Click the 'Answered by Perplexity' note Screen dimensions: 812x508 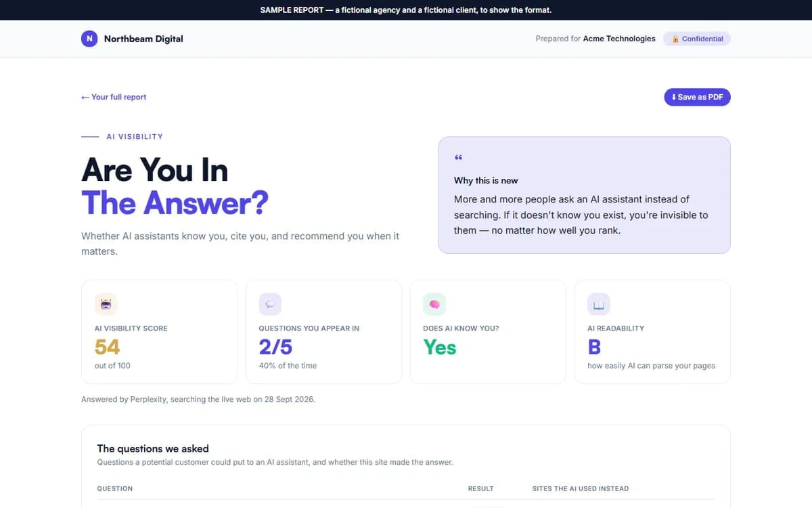[x=198, y=400]
